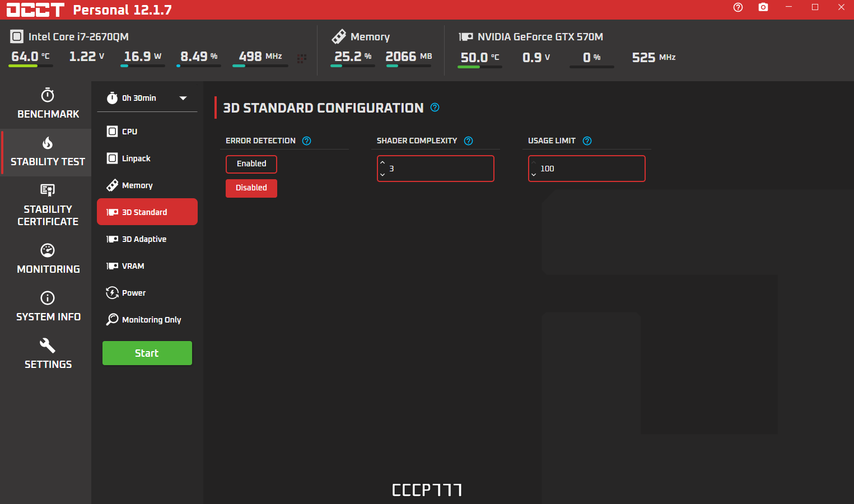Image resolution: width=854 pixels, height=504 pixels.
Task: Select the CPU test
Action: [x=147, y=132]
